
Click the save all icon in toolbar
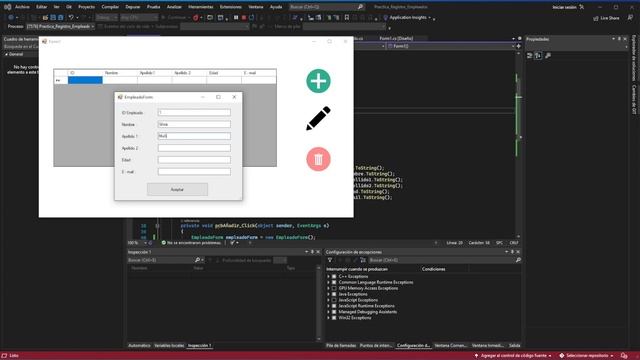coord(61,18)
